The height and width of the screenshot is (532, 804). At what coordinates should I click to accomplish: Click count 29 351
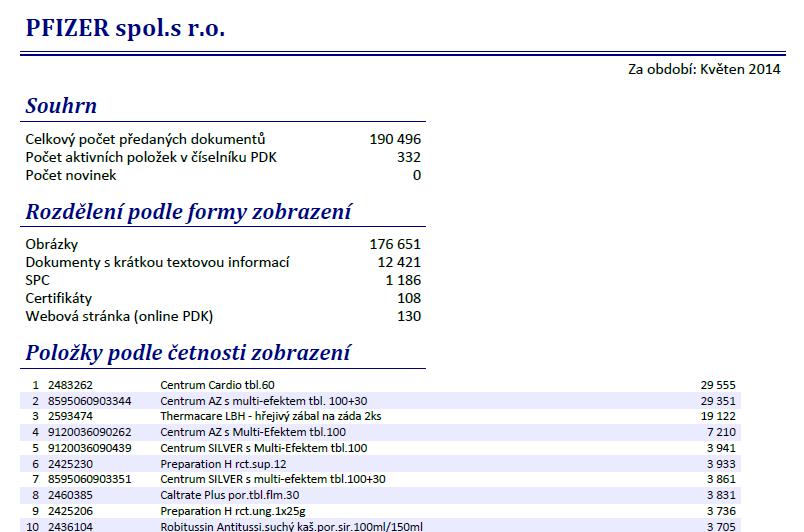(718, 401)
